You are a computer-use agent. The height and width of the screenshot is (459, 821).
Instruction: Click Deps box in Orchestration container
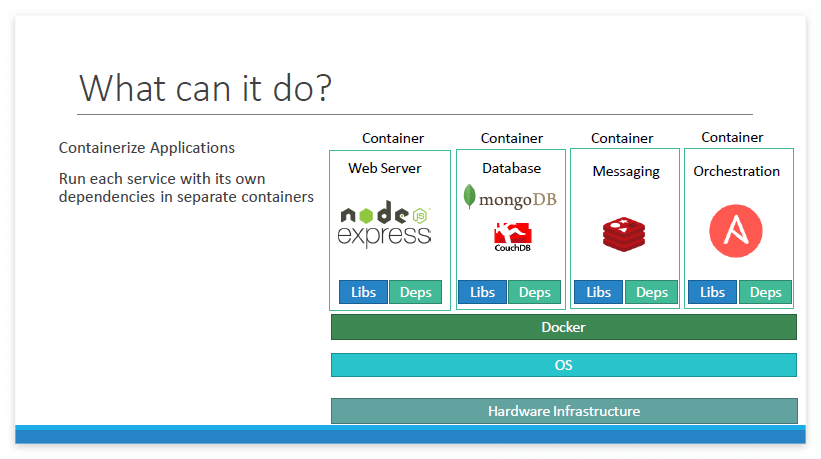(765, 292)
